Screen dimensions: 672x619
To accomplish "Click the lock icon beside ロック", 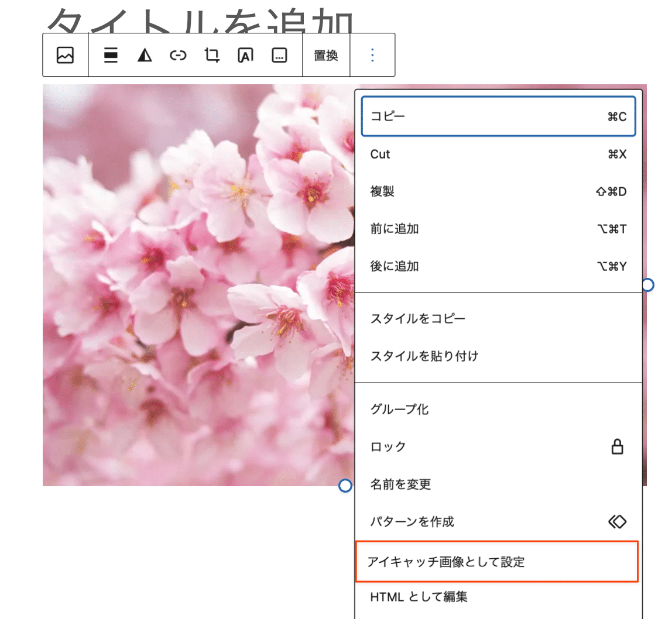I will click(618, 447).
